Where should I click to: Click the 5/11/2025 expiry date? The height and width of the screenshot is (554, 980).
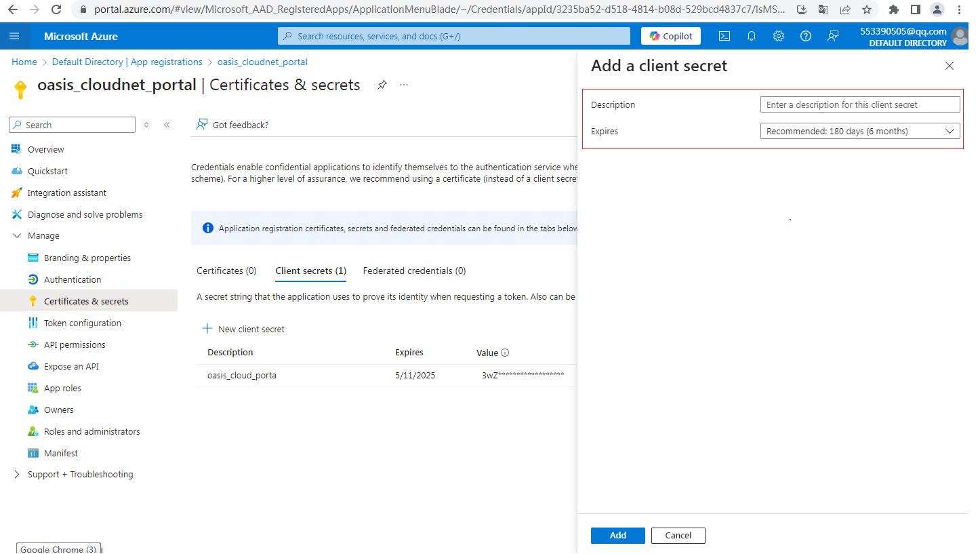pyautogui.click(x=415, y=375)
